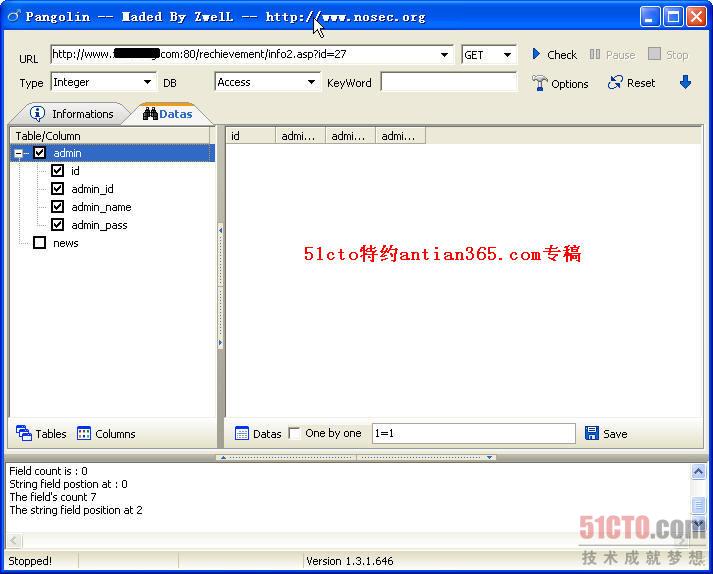Click the Check play icon

pos(536,54)
